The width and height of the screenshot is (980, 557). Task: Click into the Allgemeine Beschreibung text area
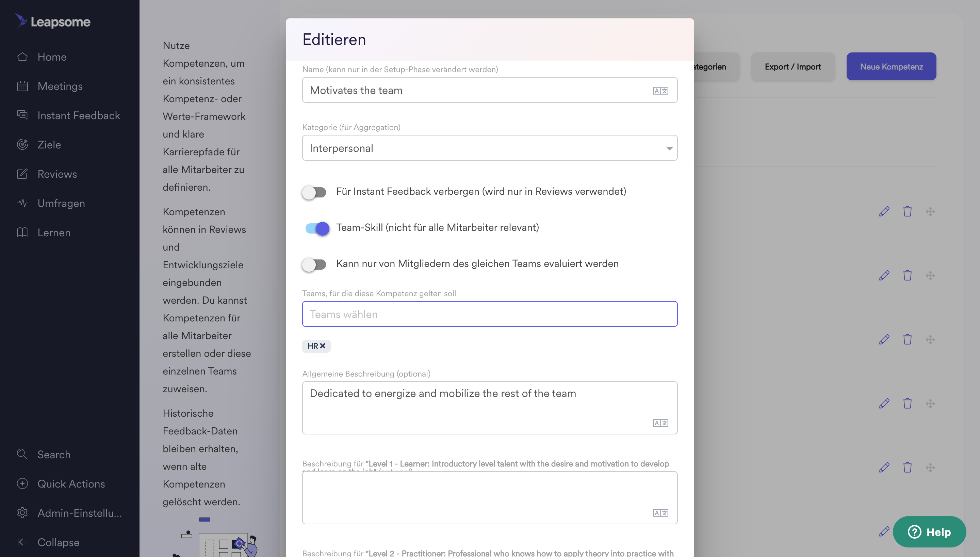pyautogui.click(x=490, y=408)
